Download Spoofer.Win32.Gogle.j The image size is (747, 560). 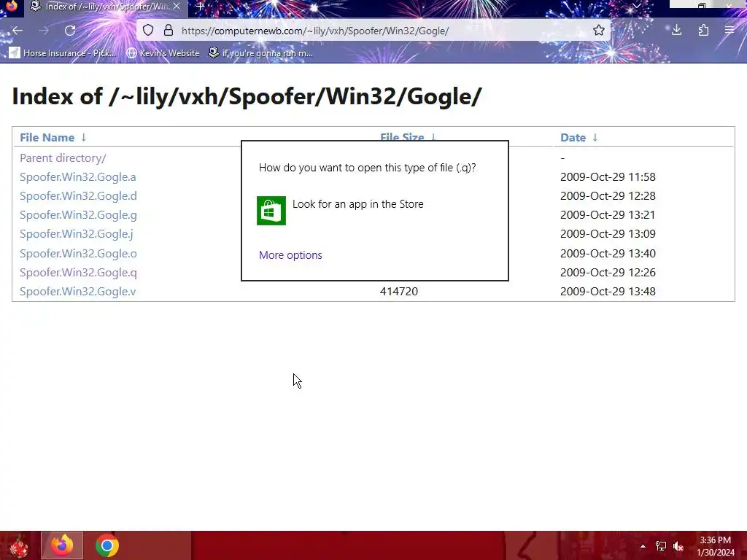pyautogui.click(x=76, y=234)
